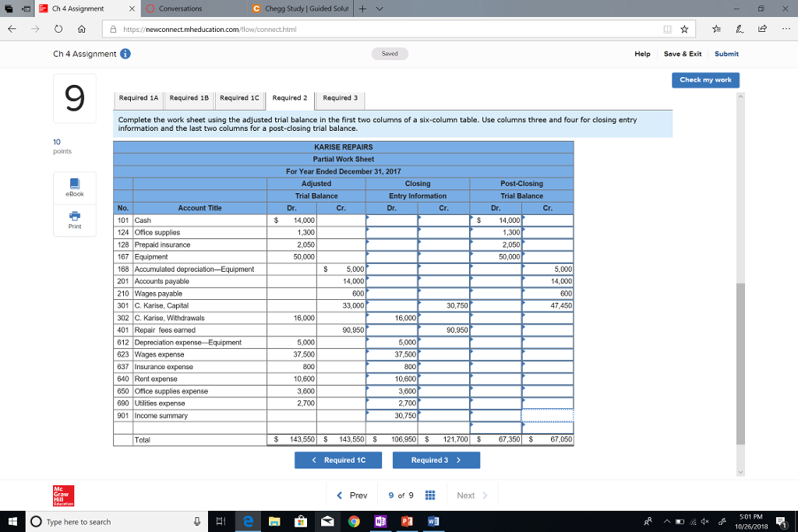Show hidden tray icons chevron
Viewport: 798px width, 532px height.
[x=667, y=521]
